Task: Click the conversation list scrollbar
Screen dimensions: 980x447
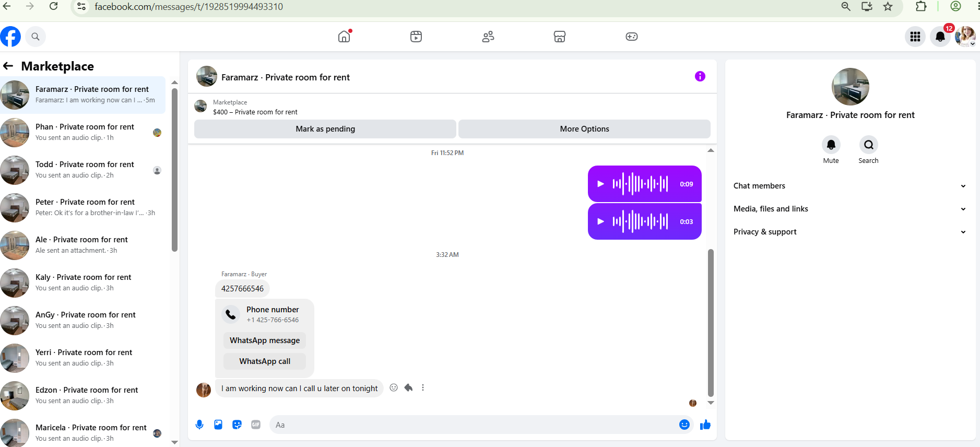Action: point(174,170)
